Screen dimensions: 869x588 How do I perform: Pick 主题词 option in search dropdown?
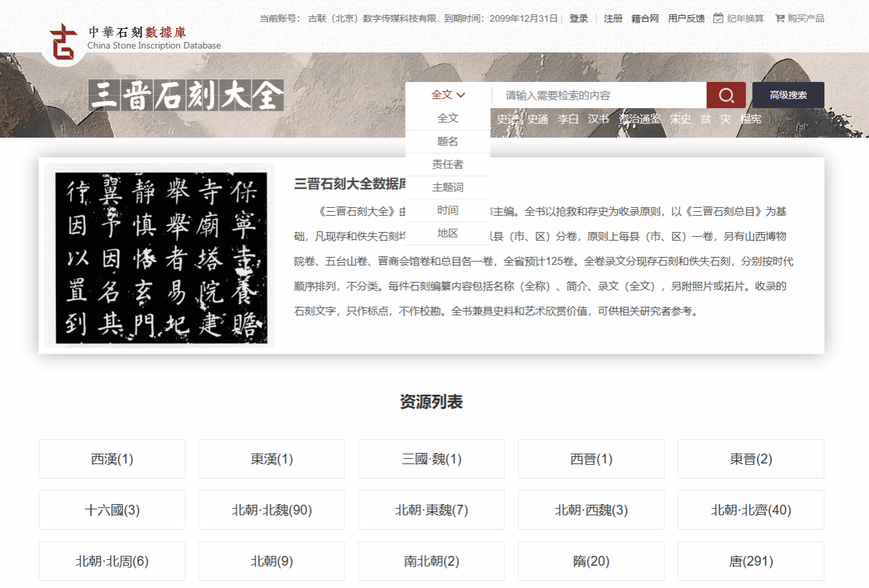point(448,187)
